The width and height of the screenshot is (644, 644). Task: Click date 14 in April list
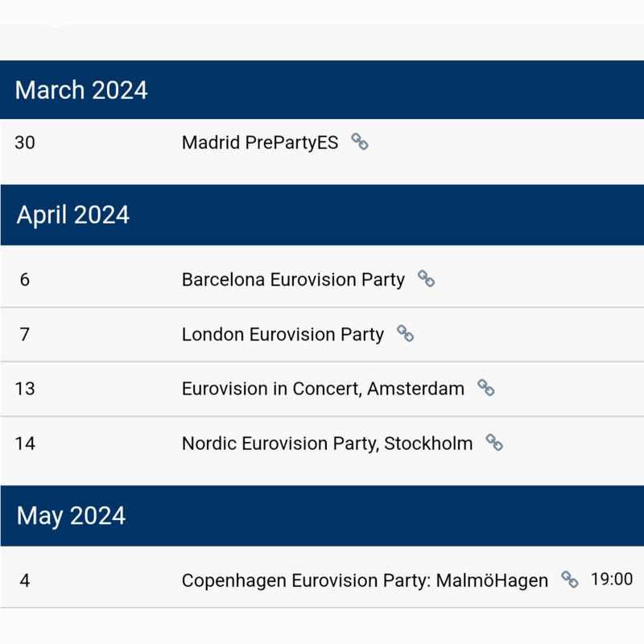(x=25, y=444)
